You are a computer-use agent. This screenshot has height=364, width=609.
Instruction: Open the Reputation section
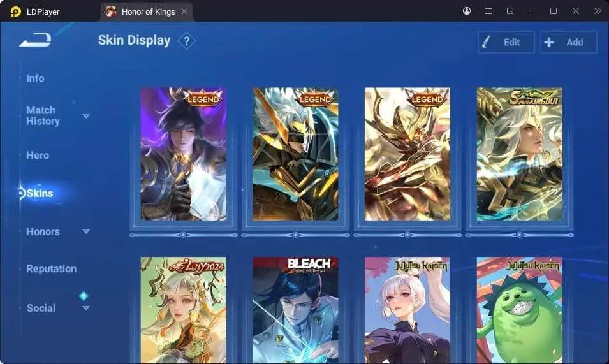(x=51, y=268)
